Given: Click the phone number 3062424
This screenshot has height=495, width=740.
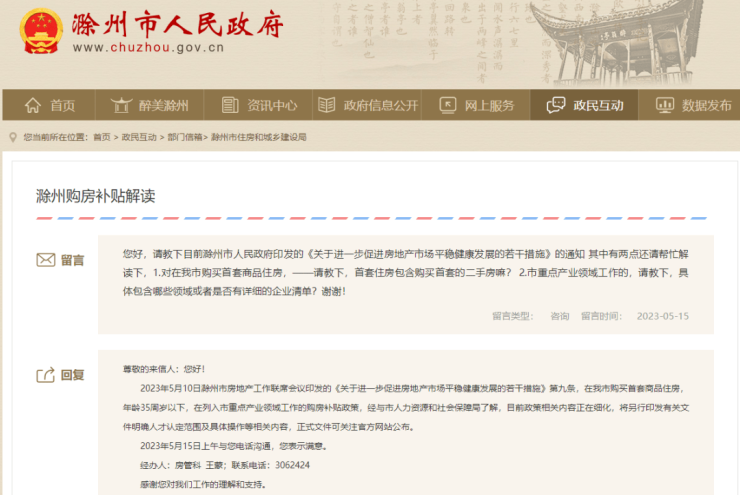Looking at the screenshot, I should [293, 465].
